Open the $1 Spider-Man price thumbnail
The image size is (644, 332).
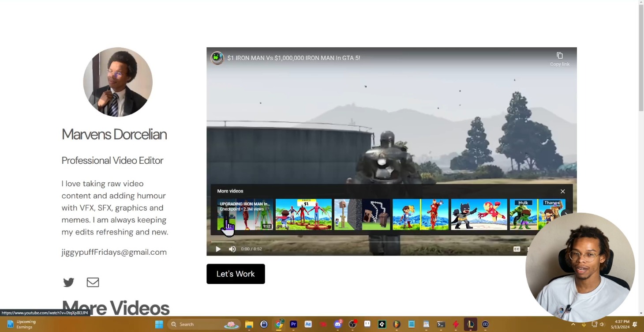coord(303,214)
